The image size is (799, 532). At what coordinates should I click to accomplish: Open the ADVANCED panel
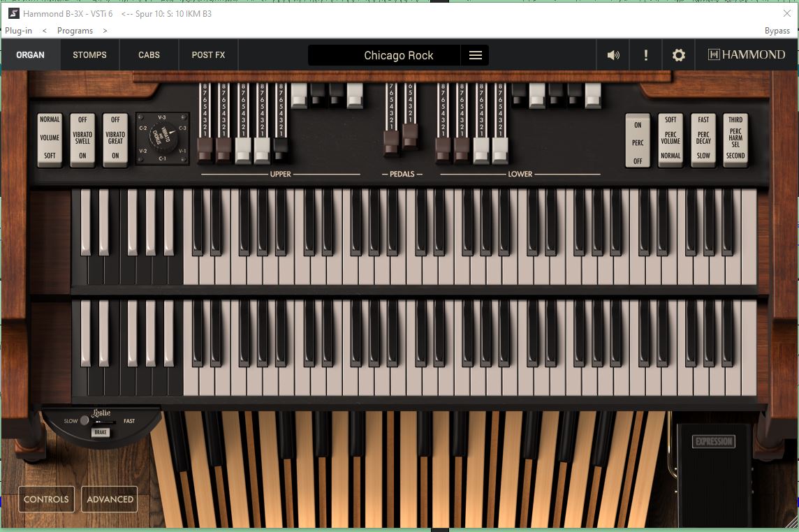coord(110,499)
